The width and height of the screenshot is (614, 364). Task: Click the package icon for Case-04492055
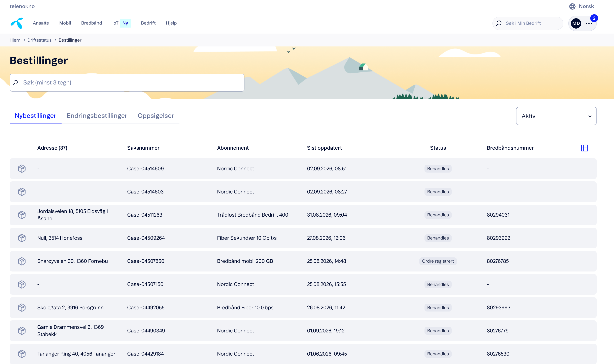pyautogui.click(x=22, y=307)
